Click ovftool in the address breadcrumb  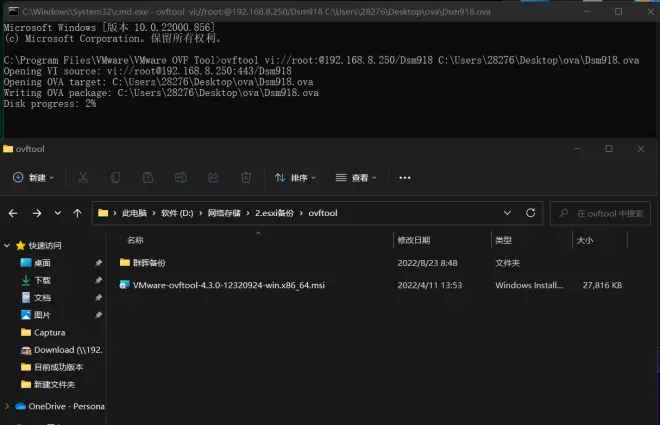[x=323, y=213]
